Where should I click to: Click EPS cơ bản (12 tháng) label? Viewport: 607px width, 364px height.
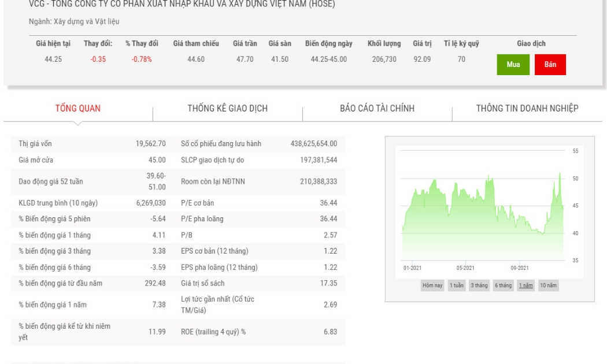coord(214,251)
